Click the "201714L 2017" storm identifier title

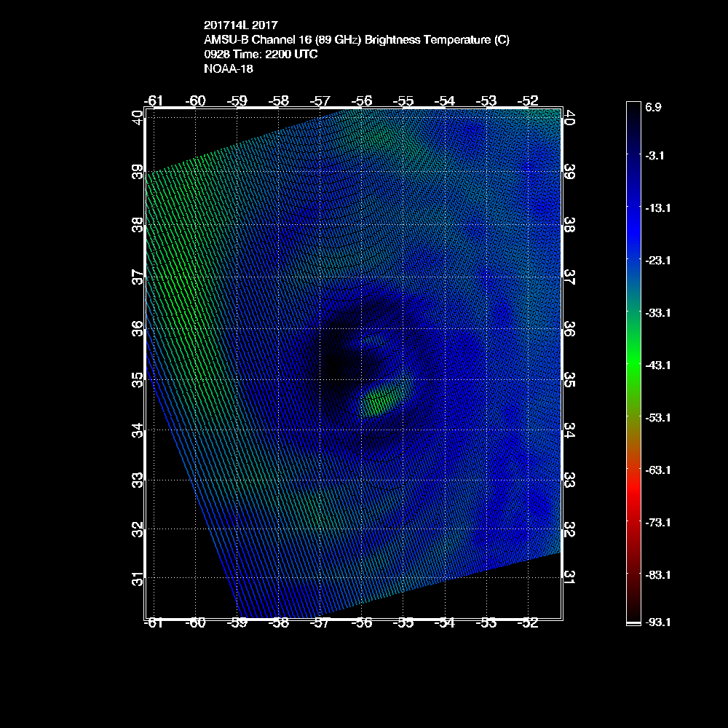(241, 25)
